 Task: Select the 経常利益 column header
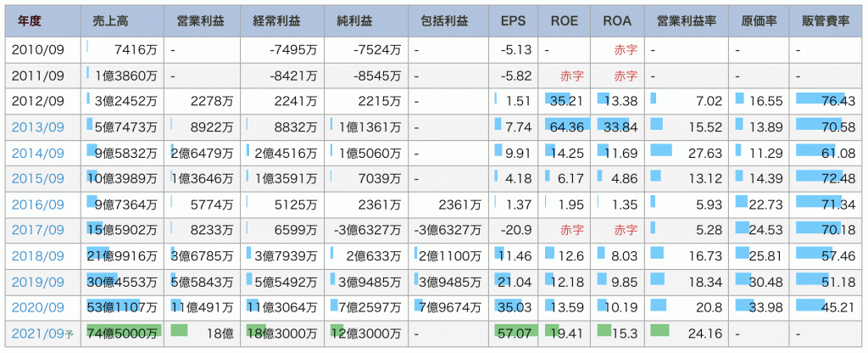[x=275, y=20]
